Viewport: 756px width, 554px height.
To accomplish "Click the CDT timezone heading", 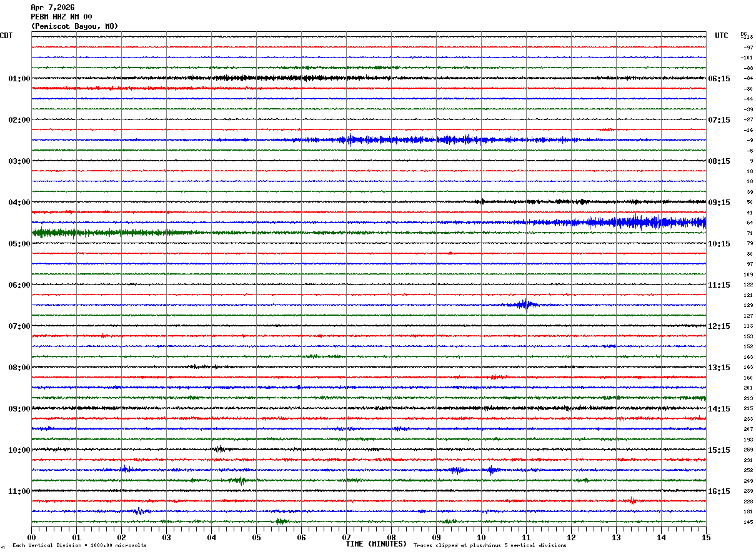I will click(6, 36).
